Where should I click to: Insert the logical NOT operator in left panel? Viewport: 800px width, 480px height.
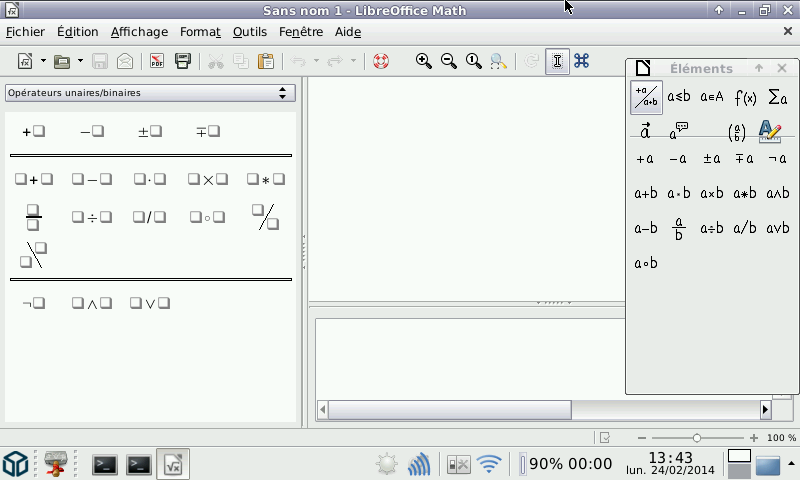[x=34, y=304]
